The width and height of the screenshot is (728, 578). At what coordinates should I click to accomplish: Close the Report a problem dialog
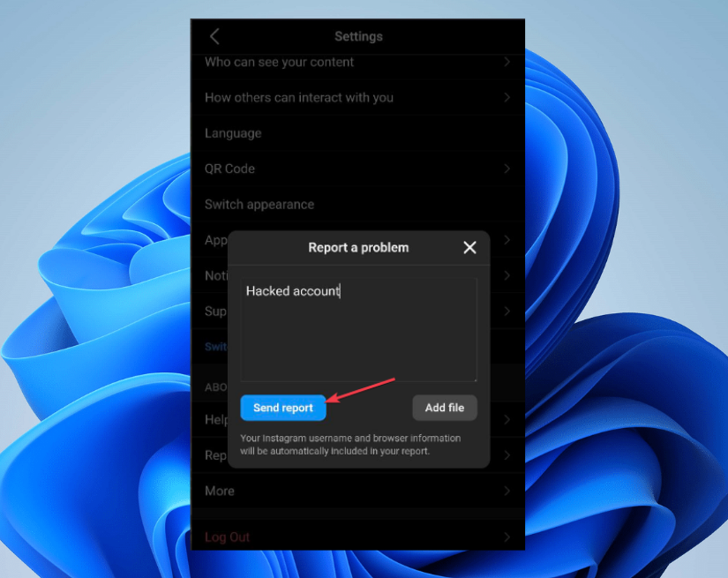click(x=469, y=247)
